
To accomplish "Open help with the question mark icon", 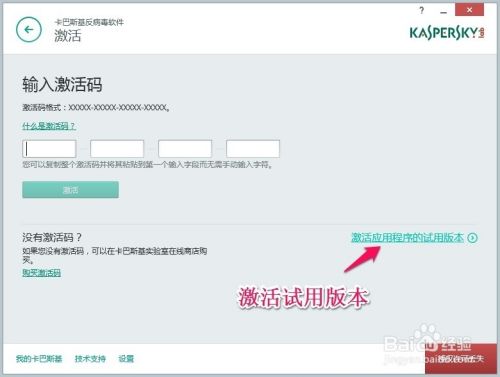I will coord(422,11).
